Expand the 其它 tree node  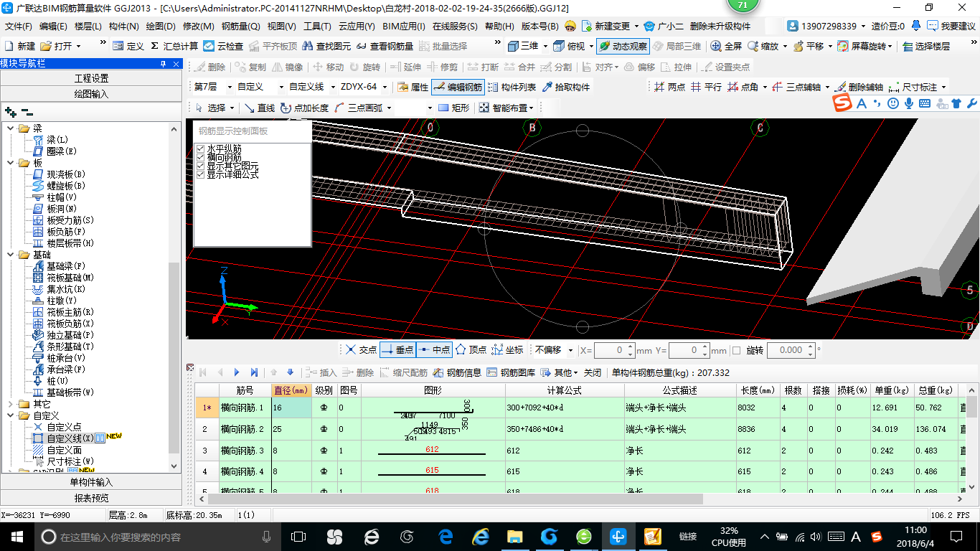click(11, 404)
